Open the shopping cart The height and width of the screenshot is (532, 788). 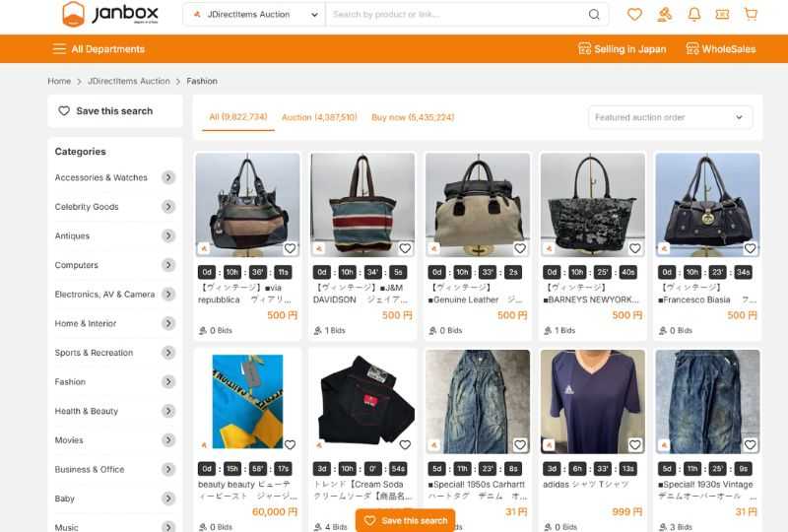point(751,14)
